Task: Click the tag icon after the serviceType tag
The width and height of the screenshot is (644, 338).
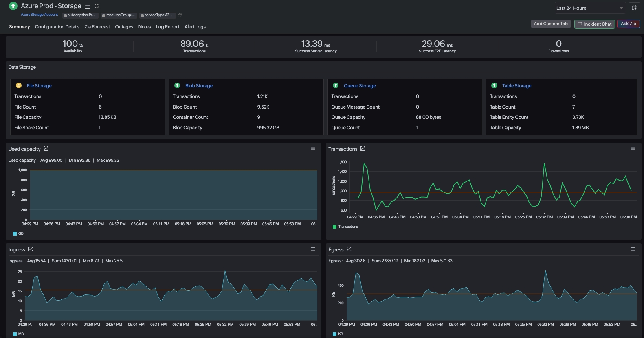Action: [180, 15]
